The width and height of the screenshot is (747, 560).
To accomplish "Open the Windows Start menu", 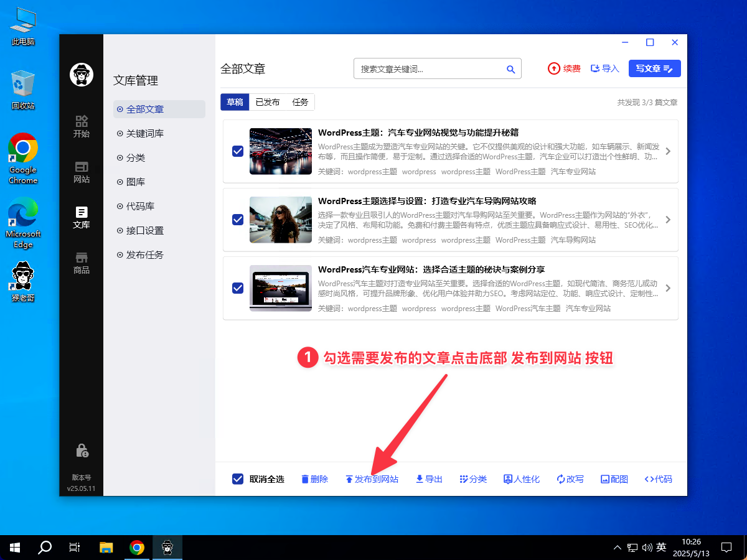I will 15,548.
